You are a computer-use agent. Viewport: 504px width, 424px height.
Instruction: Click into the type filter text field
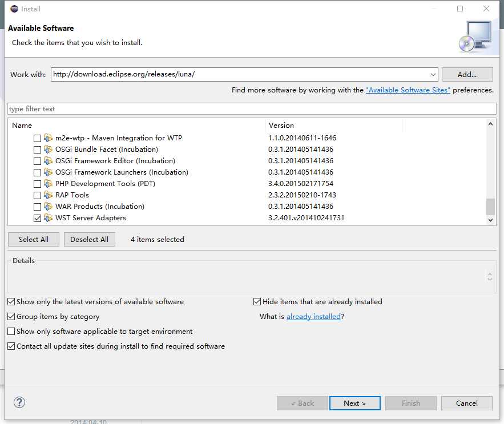[x=252, y=108]
